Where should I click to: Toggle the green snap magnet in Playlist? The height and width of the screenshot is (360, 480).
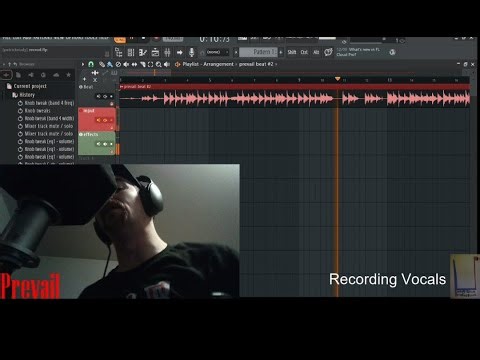tap(91, 64)
